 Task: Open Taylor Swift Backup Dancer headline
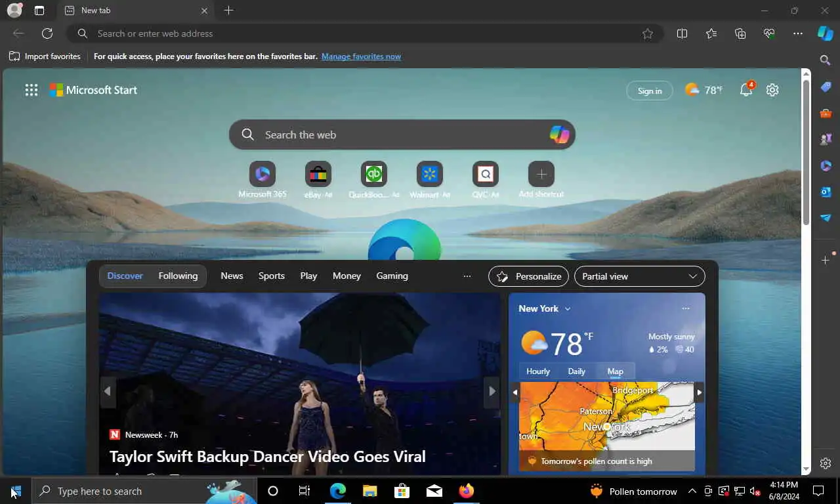(x=268, y=457)
